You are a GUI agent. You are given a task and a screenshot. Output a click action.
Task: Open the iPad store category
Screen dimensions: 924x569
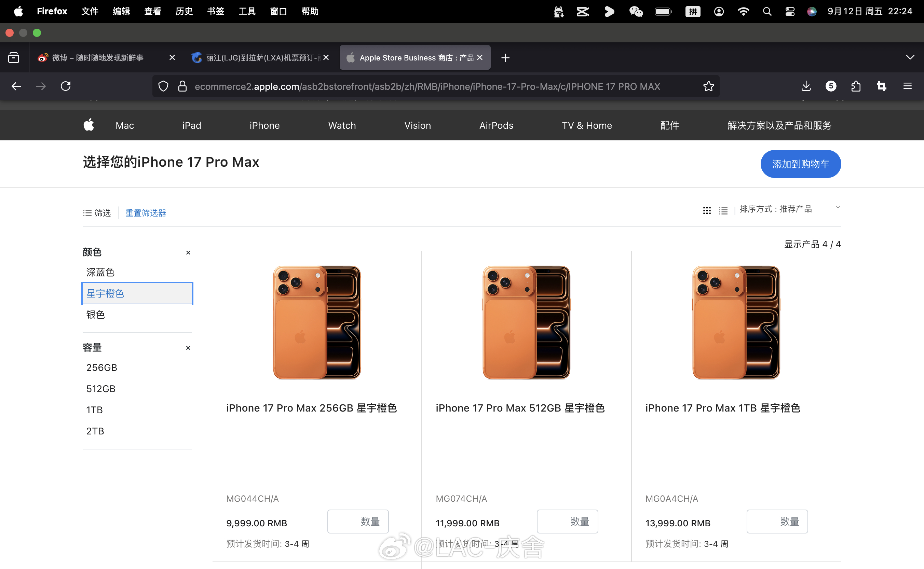(192, 125)
